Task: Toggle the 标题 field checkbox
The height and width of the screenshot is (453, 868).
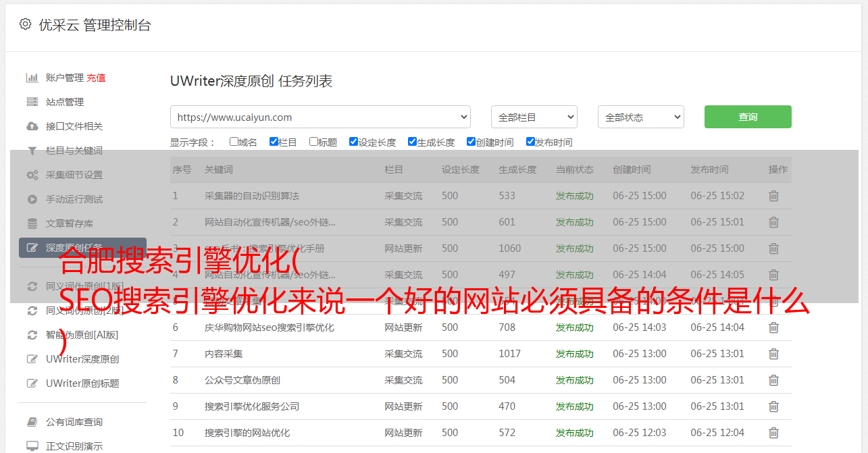Action: [313, 142]
